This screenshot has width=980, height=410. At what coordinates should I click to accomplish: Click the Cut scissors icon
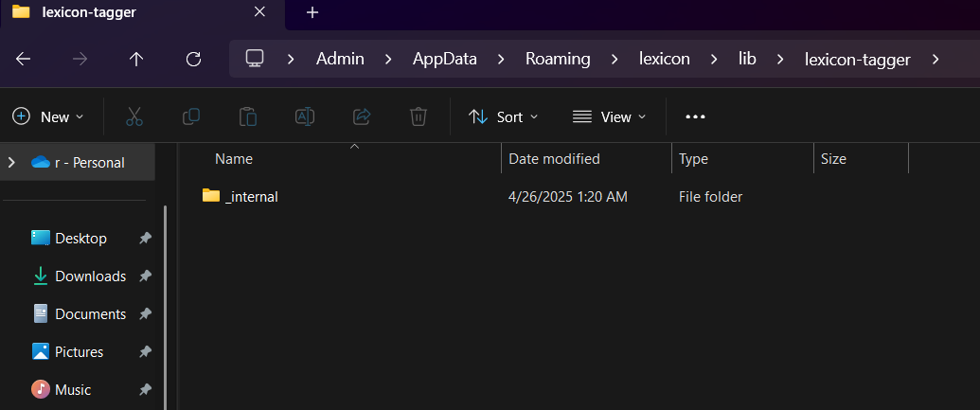(134, 116)
